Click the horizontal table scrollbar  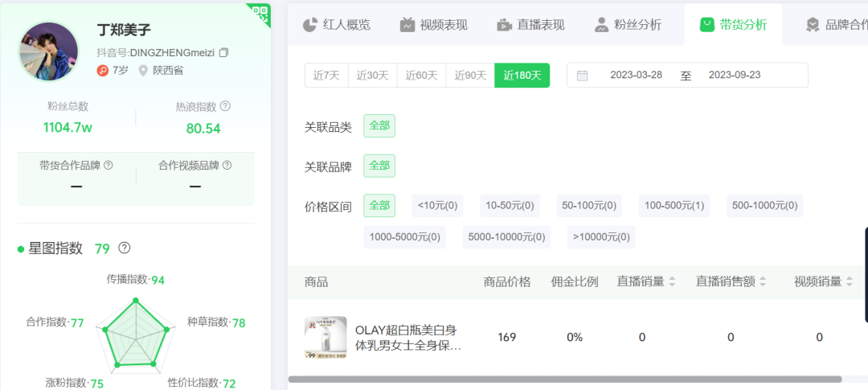pos(564,379)
